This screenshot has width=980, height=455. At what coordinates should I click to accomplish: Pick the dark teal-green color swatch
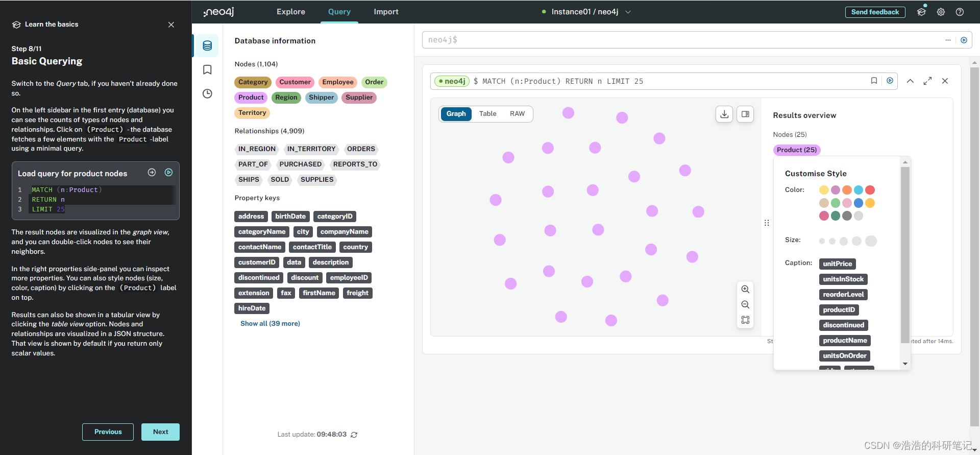pyautogui.click(x=836, y=215)
